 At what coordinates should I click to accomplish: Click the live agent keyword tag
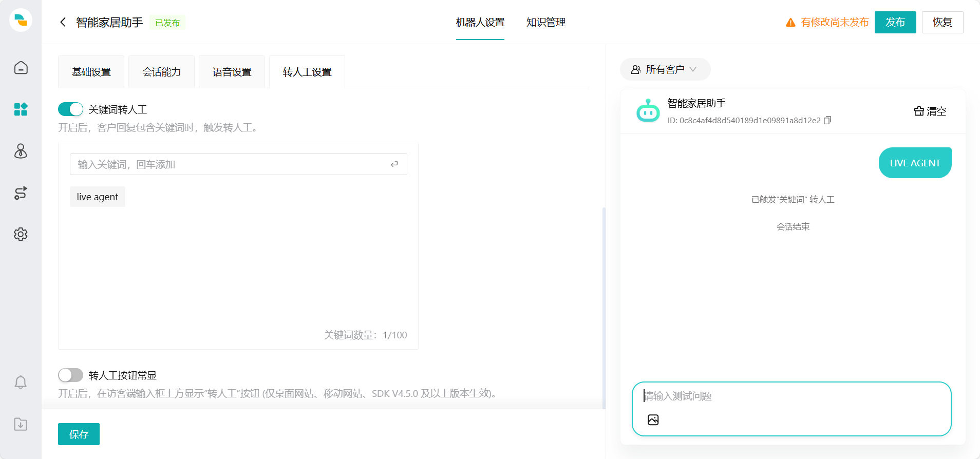point(98,197)
